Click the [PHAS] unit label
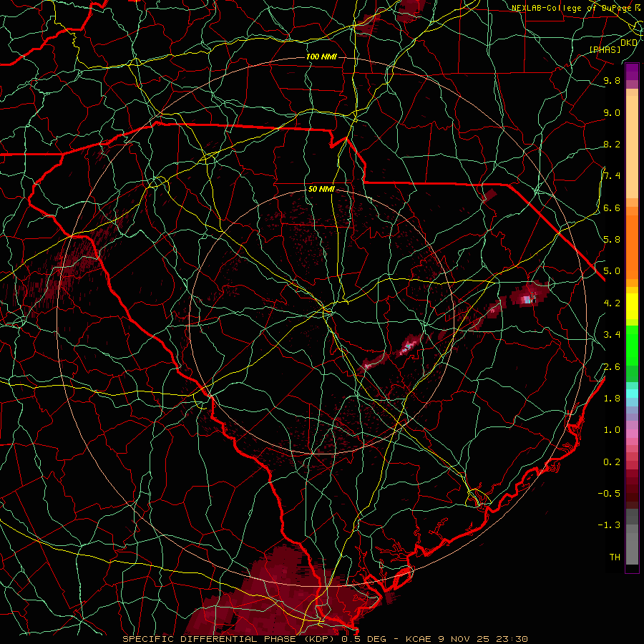644x644 pixels. [x=605, y=50]
